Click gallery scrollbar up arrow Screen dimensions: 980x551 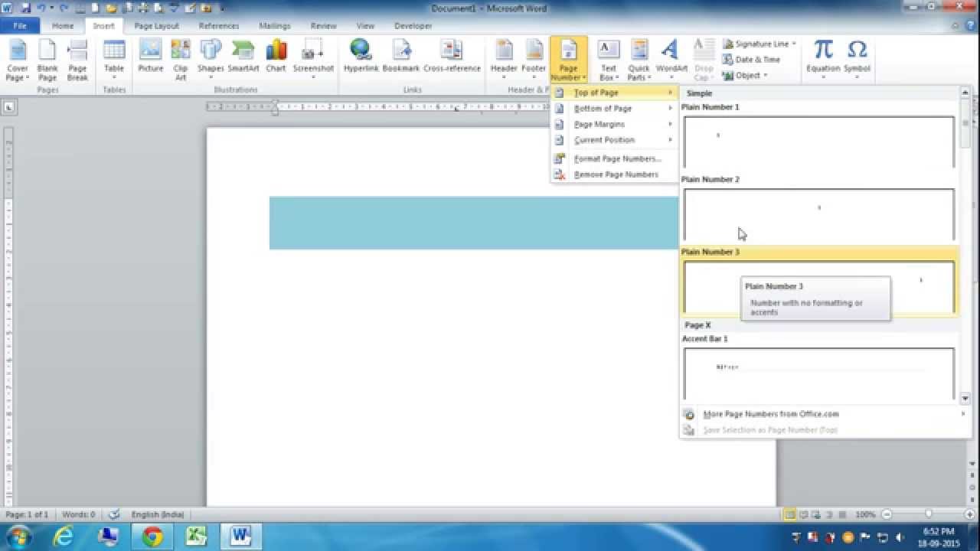(965, 93)
